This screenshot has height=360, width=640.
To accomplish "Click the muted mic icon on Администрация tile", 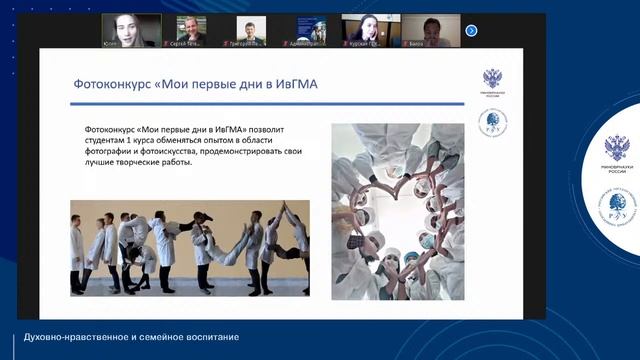I will point(286,44).
